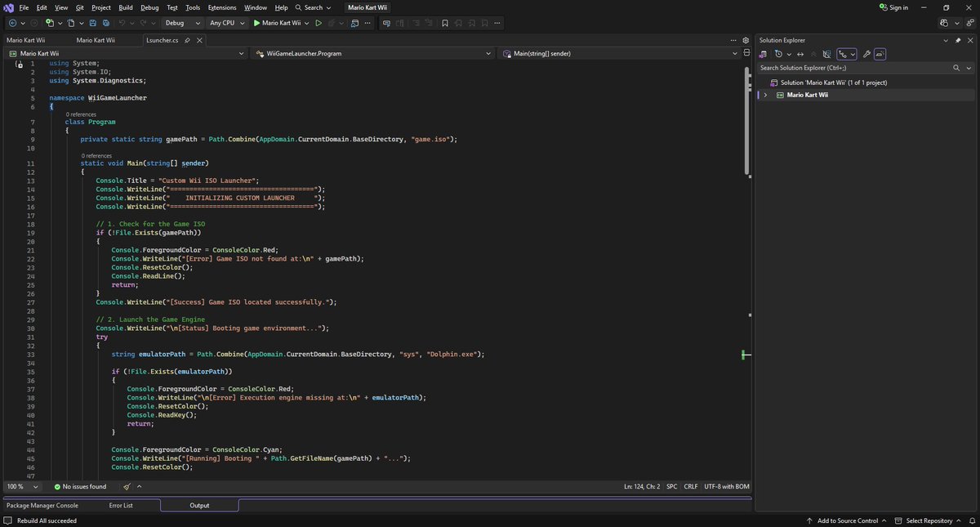980x527 pixels.
Task: Click the Undo icon in the toolbar
Action: [122, 23]
